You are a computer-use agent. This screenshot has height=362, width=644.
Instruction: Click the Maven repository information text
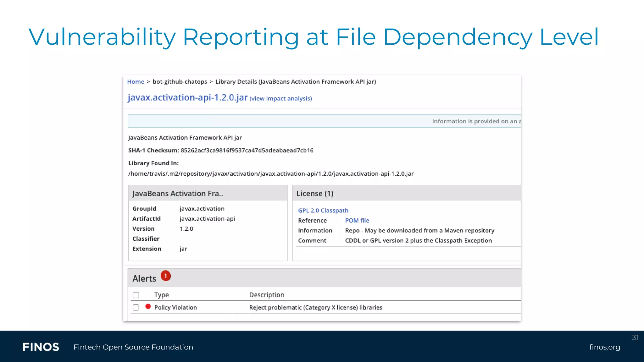[x=420, y=231]
